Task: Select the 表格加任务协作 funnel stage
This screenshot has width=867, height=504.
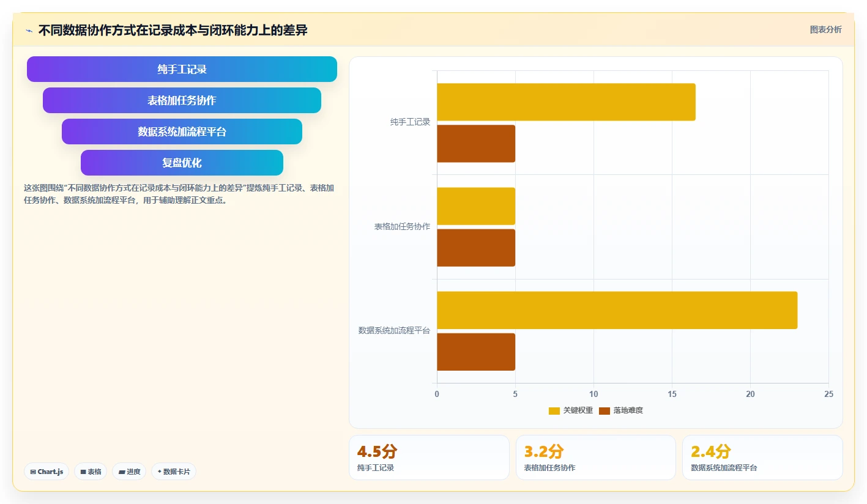Action: (x=182, y=100)
